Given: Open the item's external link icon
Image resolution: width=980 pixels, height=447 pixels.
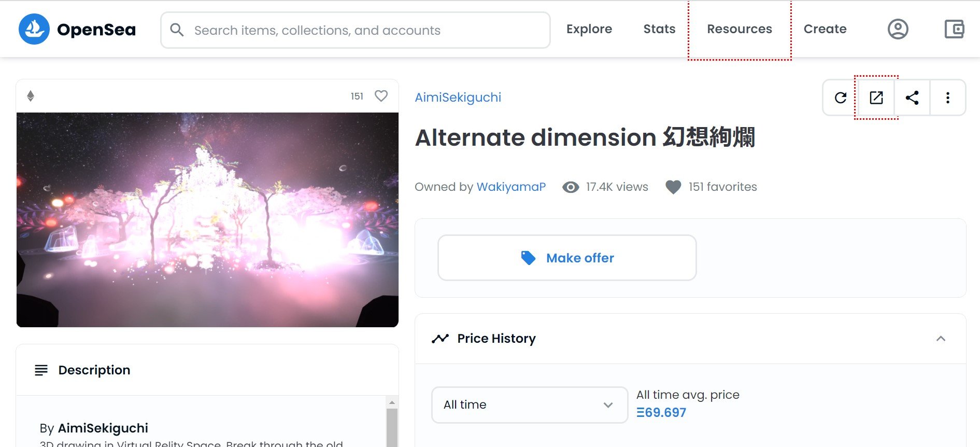Looking at the screenshot, I should coord(876,97).
